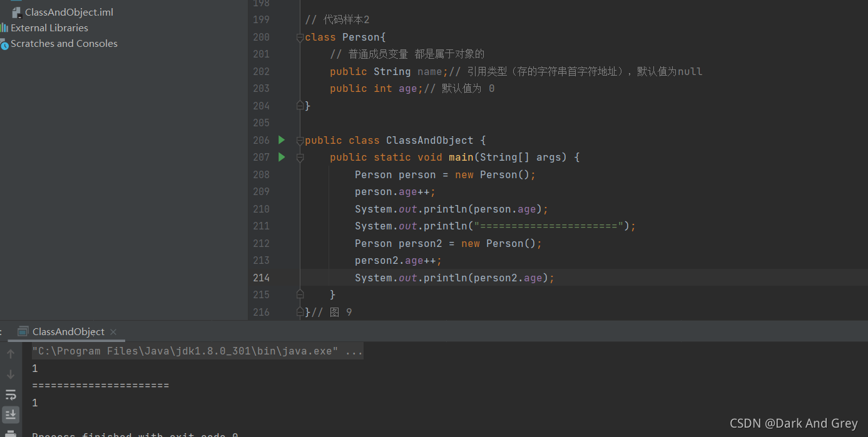Click the fold end marker at line 204
The image size is (868, 437).
300,106
